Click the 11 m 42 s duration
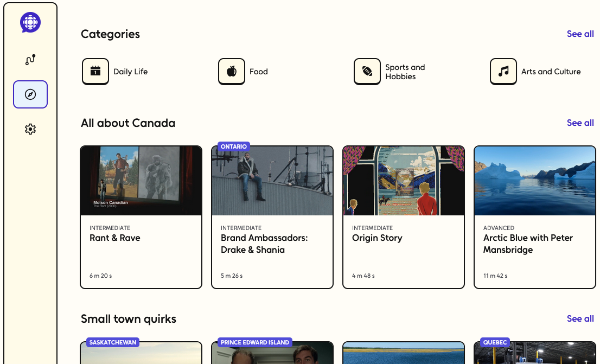The height and width of the screenshot is (364, 600). [495, 276]
